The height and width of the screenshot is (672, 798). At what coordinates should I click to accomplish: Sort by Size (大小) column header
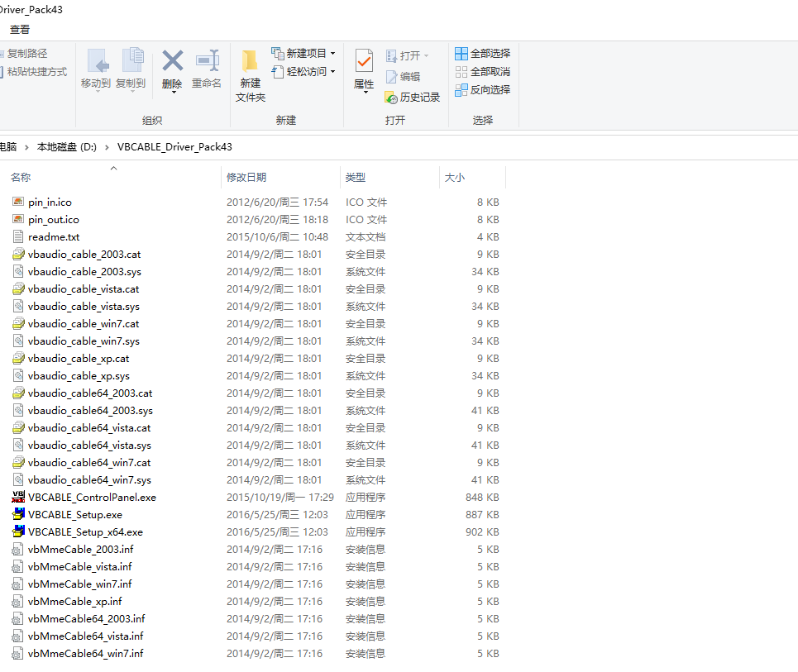pos(455,178)
